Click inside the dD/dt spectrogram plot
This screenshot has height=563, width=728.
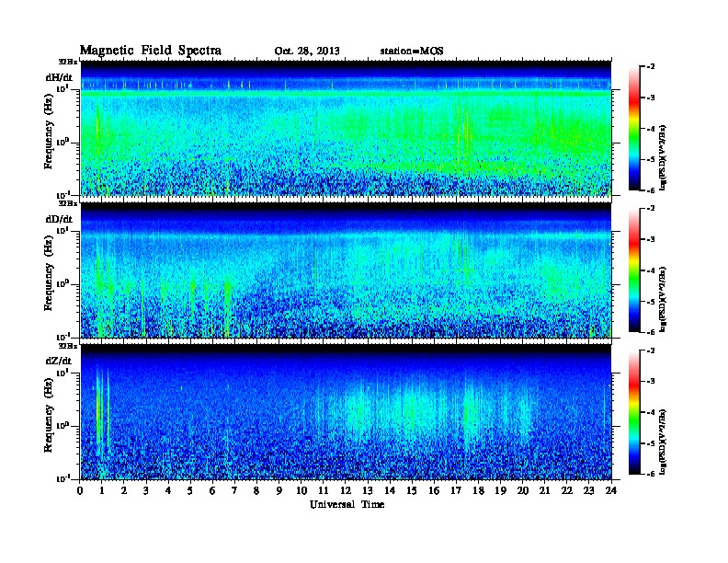(346, 270)
